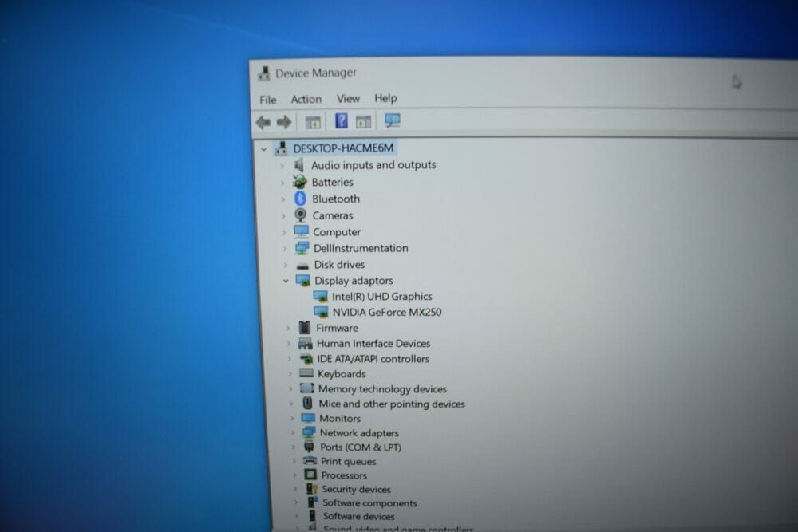798x532 pixels.
Task: Click the Batteries category icon
Action: point(299,182)
